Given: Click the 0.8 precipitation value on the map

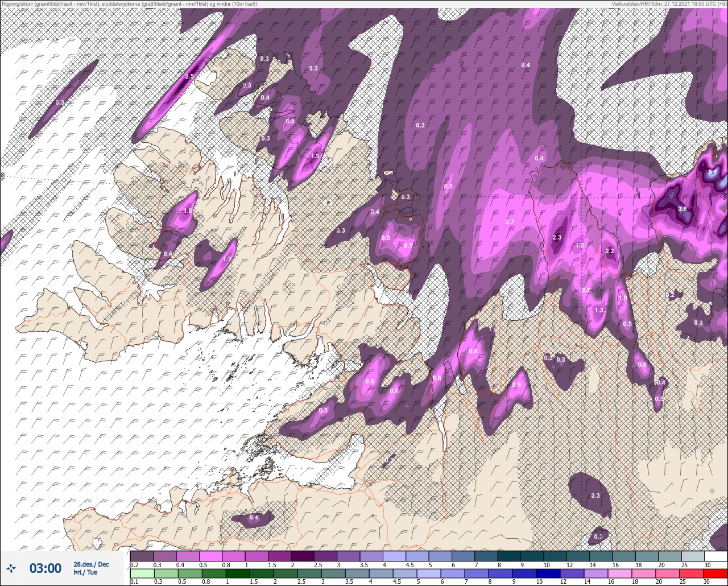Looking at the screenshot, I should pyautogui.click(x=473, y=351).
